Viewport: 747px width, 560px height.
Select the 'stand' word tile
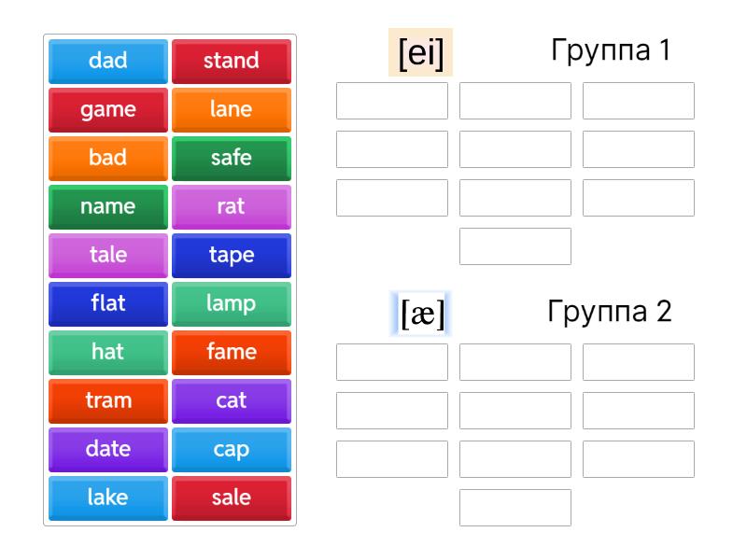pyautogui.click(x=232, y=62)
